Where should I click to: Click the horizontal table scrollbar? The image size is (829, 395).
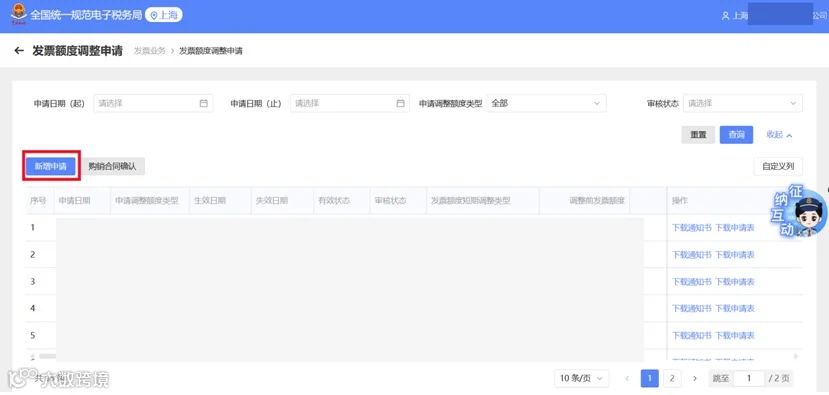click(x=48, y=356)
